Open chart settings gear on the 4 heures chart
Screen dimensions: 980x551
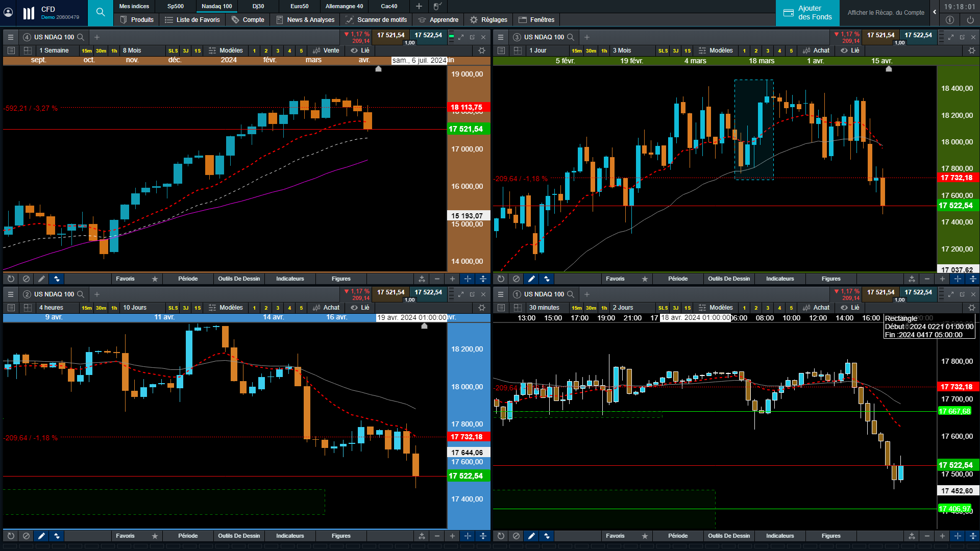[482, 308]
